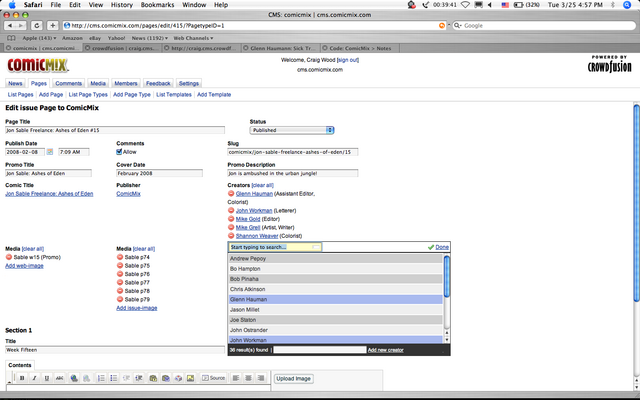The width and height of the screenshot is (640, 400).
Task: Switch to Glenn Hauman: Sick Tr... browser tab
Action: point(280,48)
